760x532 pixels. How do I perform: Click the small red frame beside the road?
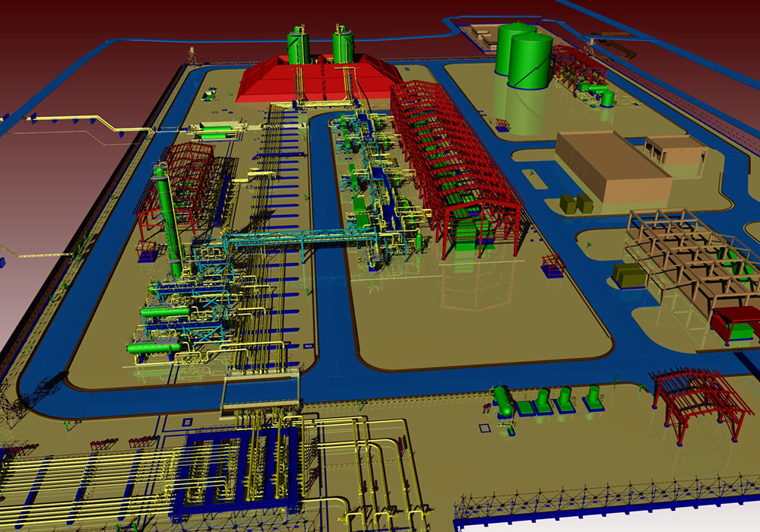[x=553, y=264]
